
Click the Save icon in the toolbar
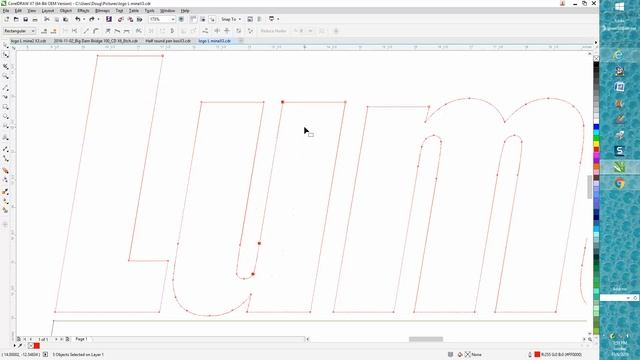(25, 19)
